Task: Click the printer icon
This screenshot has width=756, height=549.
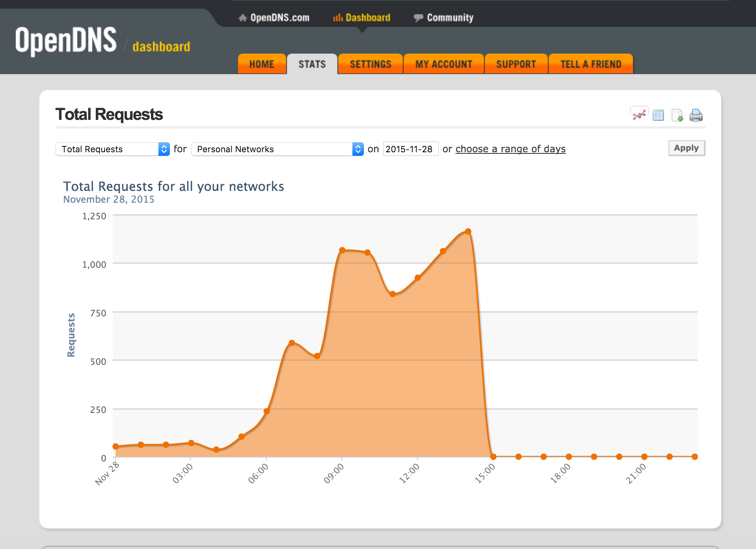Action: [x=696, y=115]
